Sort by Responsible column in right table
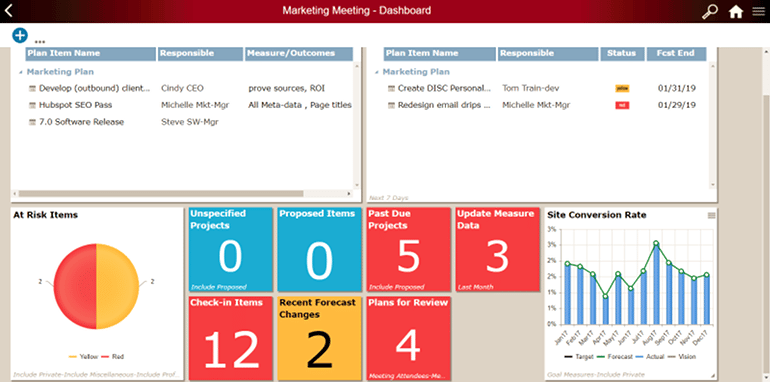 point(549,54)
